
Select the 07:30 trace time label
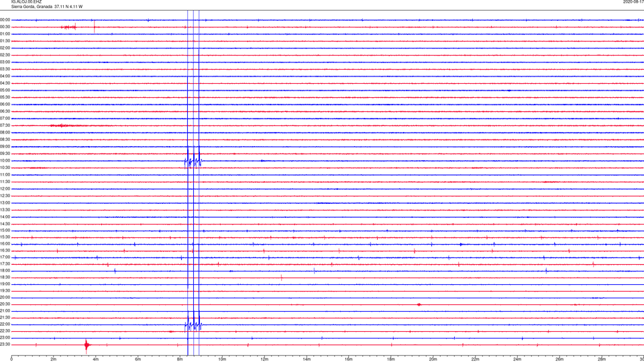point(5,125)
